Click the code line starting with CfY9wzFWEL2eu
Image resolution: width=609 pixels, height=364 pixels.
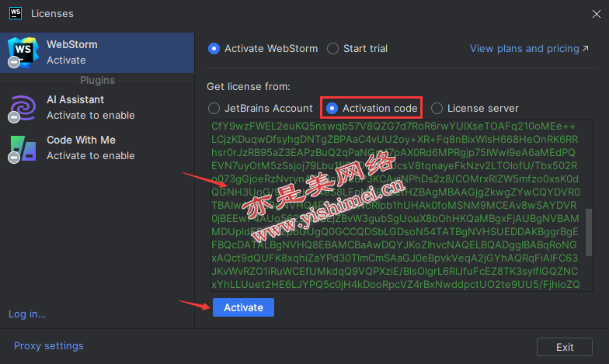(393, 126)
